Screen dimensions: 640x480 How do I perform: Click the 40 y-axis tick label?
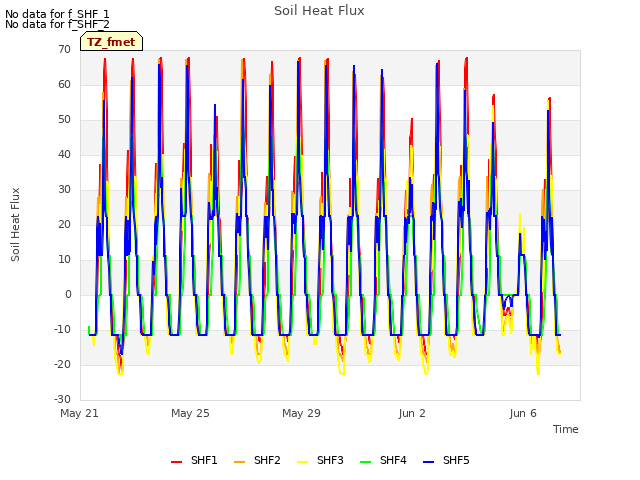tap(64, 154)
